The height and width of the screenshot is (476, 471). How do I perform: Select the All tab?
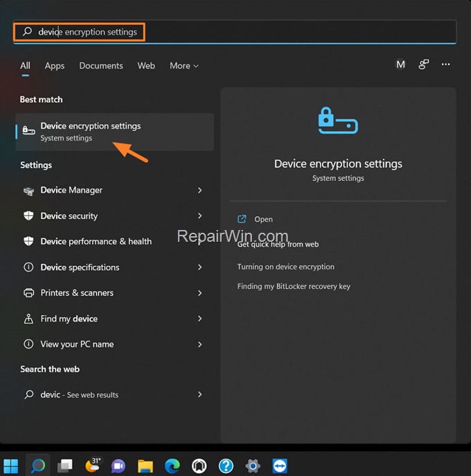click(x=25, y=66)
